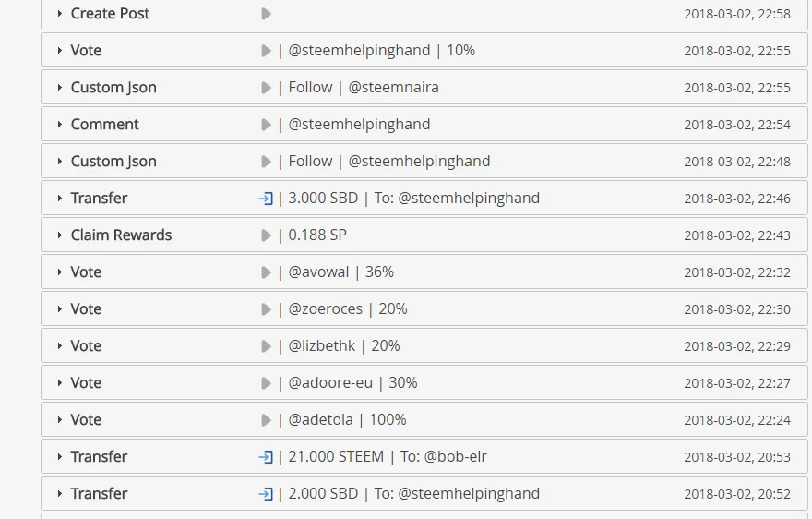
Task: Click the gray play icon on the Claim Rewards row
Action: [x=266, y=235]
